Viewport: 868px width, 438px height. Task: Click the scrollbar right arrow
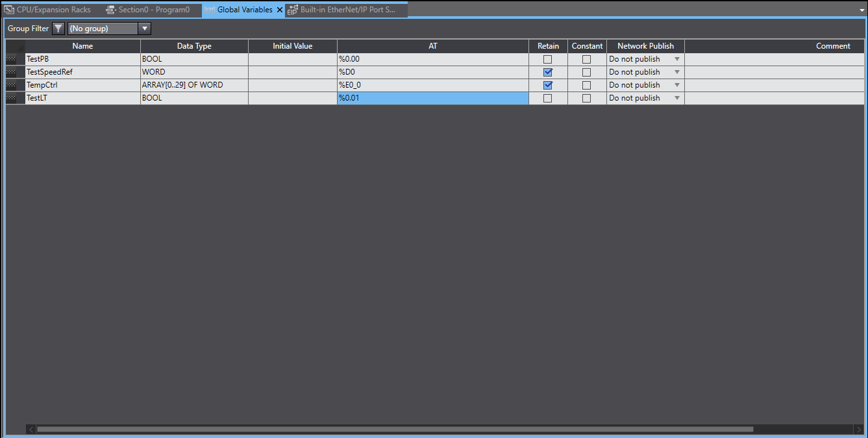coord(858,429)
